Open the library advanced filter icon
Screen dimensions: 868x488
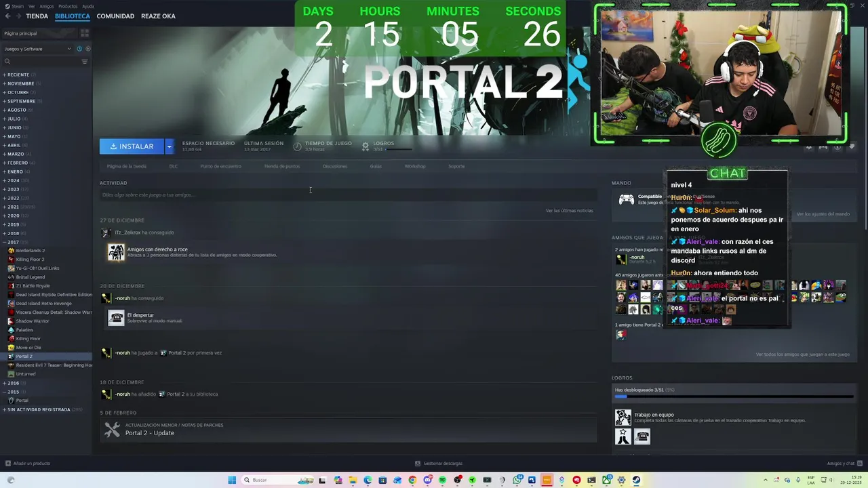pyautogui.click(x=85, y=62)
